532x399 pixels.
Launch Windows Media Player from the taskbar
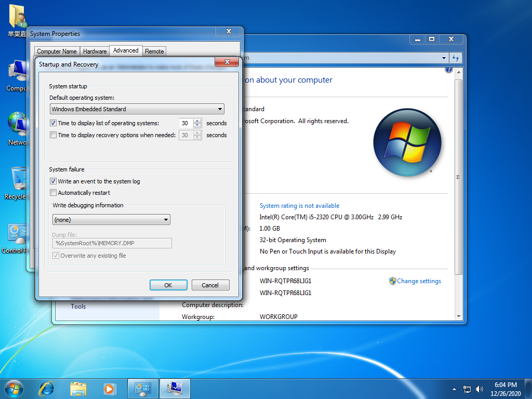pyautogui.click(x=110, y=388)
